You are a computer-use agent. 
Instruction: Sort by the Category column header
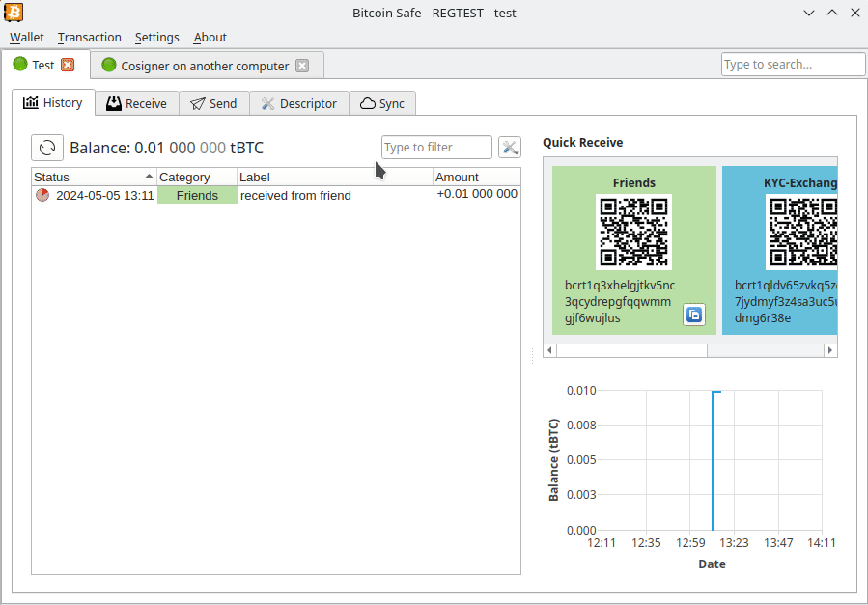(x=197, y=177)
